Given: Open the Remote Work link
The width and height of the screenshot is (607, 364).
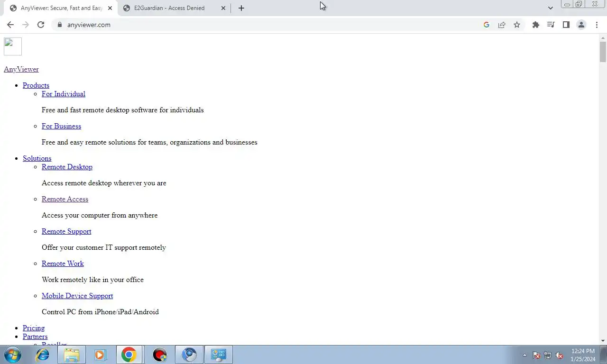Looking at the screenshot, I should tap(63, 264).
